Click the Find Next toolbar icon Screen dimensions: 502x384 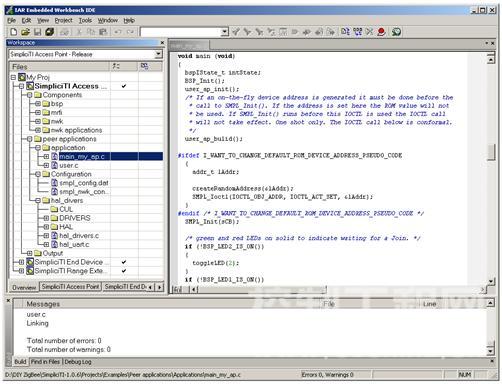[247, 32]
